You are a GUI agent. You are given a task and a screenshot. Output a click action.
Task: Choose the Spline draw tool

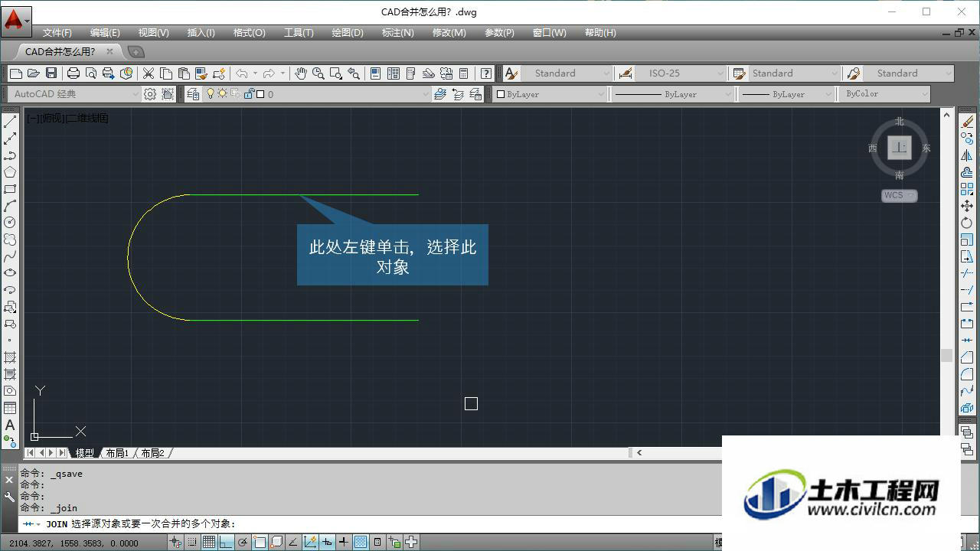(10, 256)
